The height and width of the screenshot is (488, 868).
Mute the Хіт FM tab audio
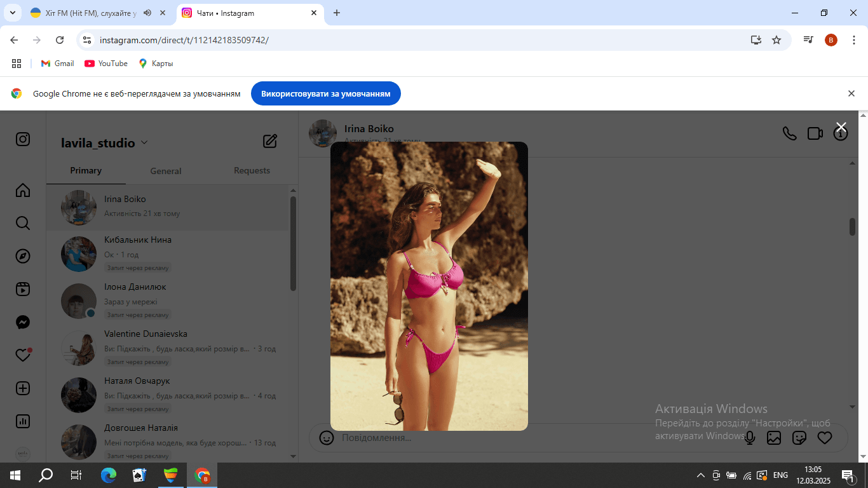pos(147,13)
